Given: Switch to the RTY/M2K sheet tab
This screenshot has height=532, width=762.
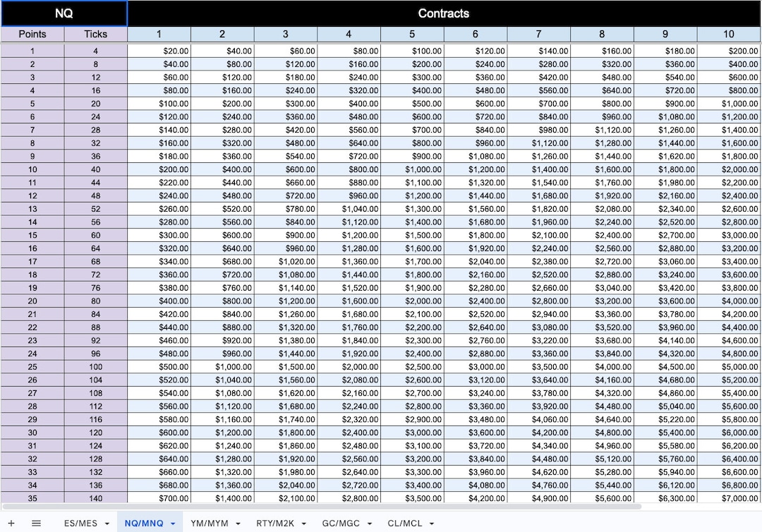Looking at the screenshot, I should click(277, 524).
